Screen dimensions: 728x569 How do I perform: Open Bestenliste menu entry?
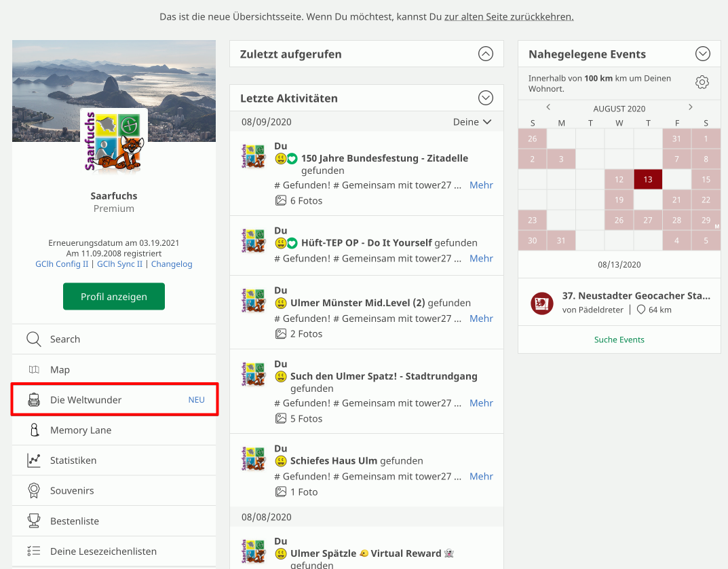(114, 521)
